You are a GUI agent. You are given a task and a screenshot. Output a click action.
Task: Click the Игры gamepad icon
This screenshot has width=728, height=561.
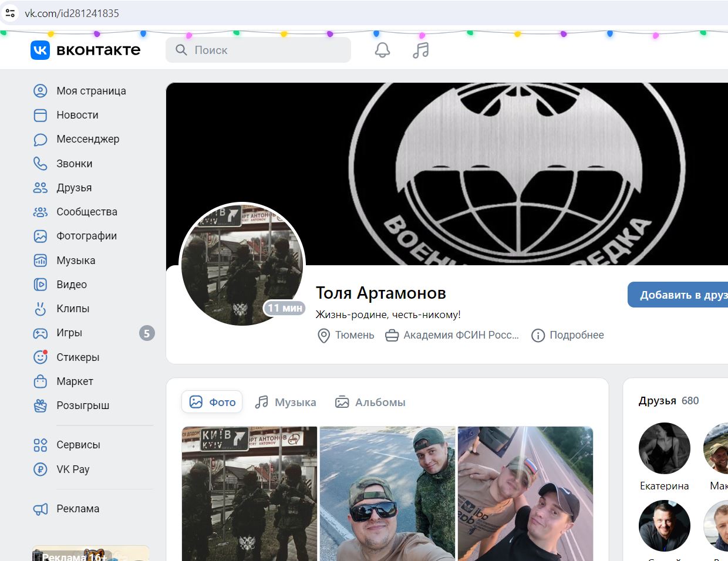40,333
